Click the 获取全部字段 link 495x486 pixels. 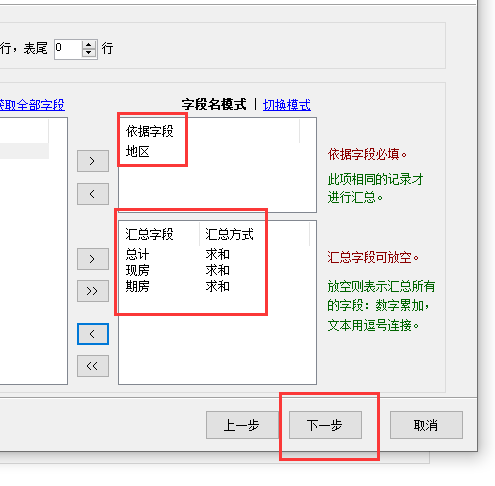[x=32, y=105]
